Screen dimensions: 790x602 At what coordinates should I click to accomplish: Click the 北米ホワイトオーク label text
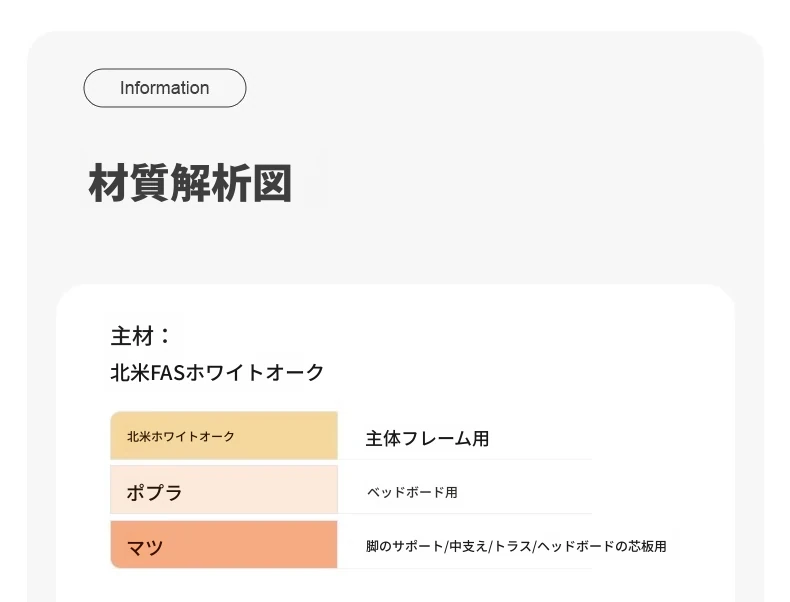click(181, 436)
